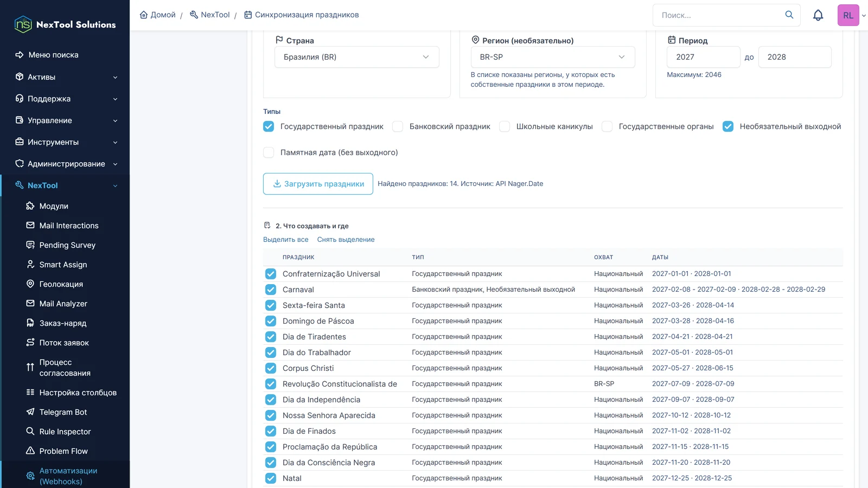This screenshot has width=868, height=488.
Task: Tick Памятная дата (без выходного) checkbox
Action: (269, 152)
